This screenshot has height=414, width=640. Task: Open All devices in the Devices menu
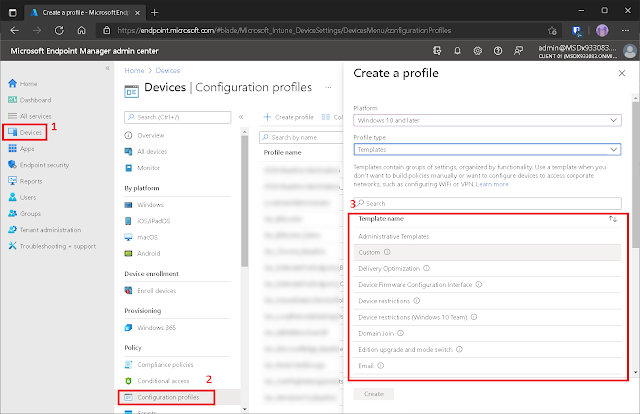[x=146, y=151]
